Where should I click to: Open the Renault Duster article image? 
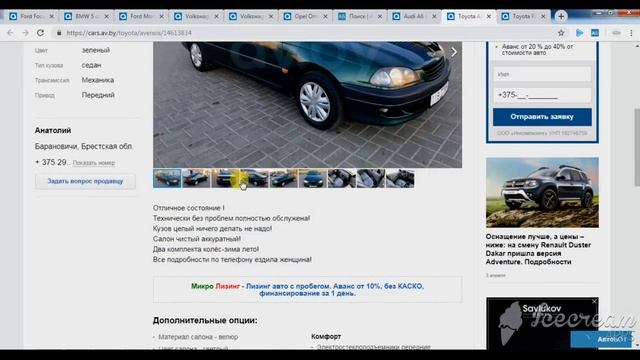(542, 192)
